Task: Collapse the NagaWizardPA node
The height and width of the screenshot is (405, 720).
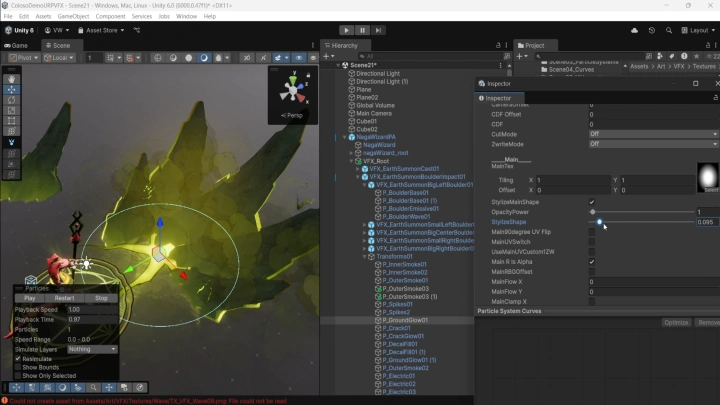Action: (345, 137)
